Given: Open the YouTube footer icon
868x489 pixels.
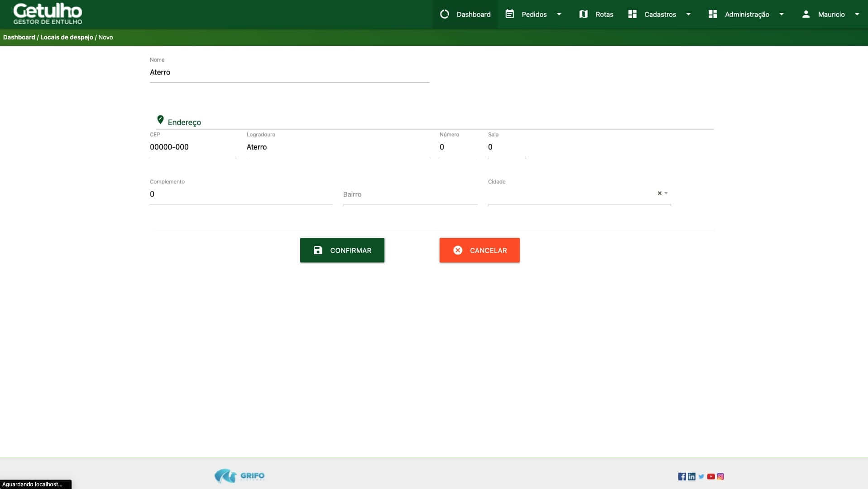Looking at the screenshot, I should pyautogui.click(x=711, y=476).
